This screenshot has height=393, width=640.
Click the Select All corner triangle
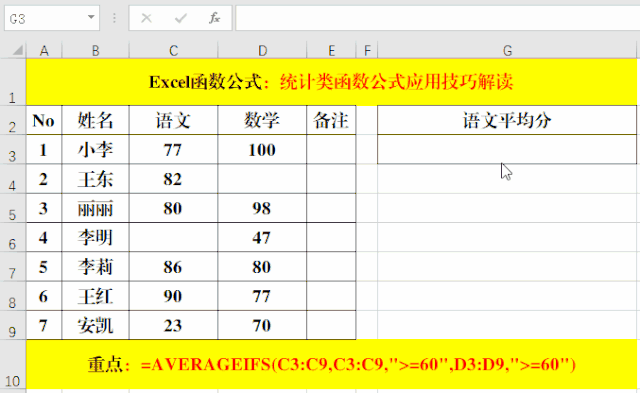coord(17,51)
